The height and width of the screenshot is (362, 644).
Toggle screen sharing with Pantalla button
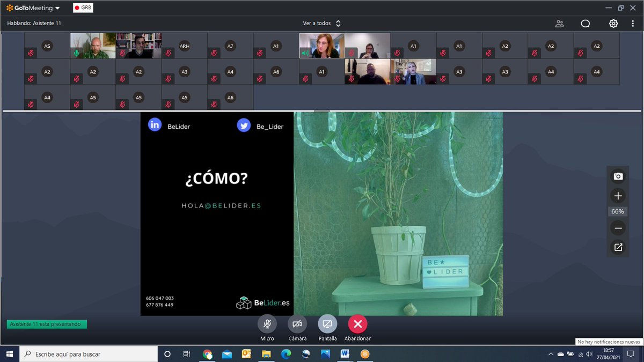click(327, 324)
